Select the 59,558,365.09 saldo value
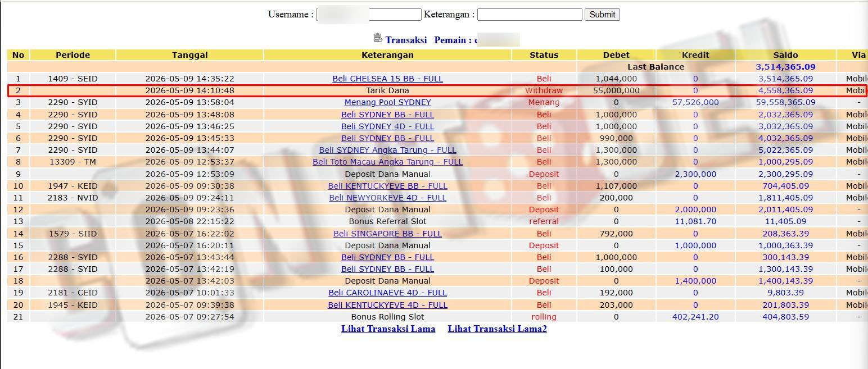The height and width of the screenshot is (369, 868). pyautogui.click(x=785, y=102)
